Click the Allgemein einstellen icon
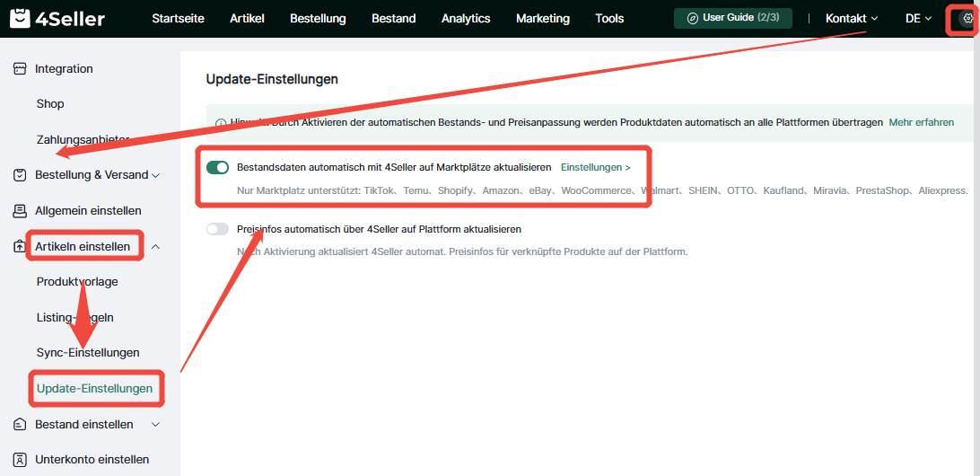This screenshot has width=980, height=476. (20, 211)
